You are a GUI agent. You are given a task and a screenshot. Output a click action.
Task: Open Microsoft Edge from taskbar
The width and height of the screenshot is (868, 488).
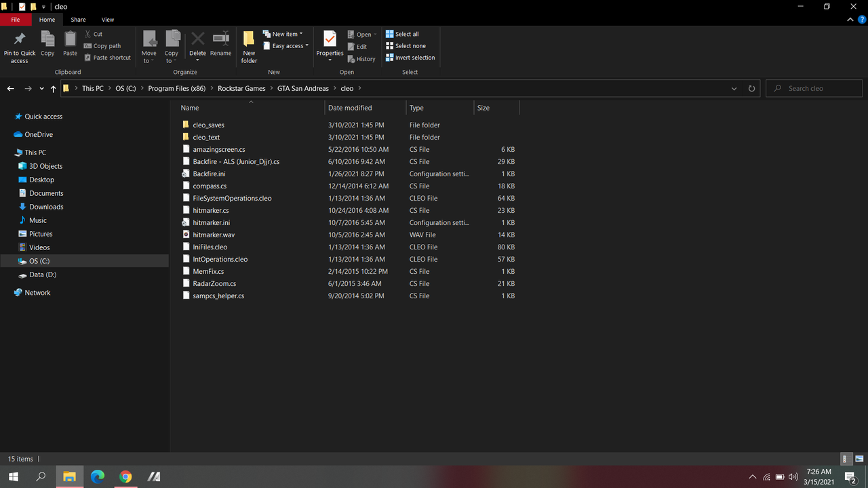point(97,476)
